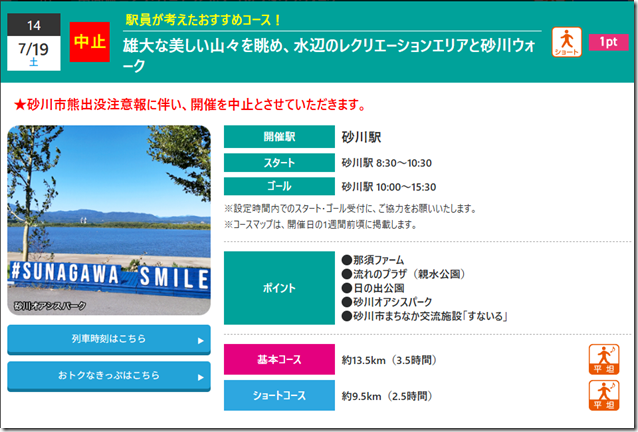The height and width of the screenshot is (432, 638).
Task: Click the point ●流れのプラザ（親水公園）
Action: pyautogui.click(x=404, y=274)
